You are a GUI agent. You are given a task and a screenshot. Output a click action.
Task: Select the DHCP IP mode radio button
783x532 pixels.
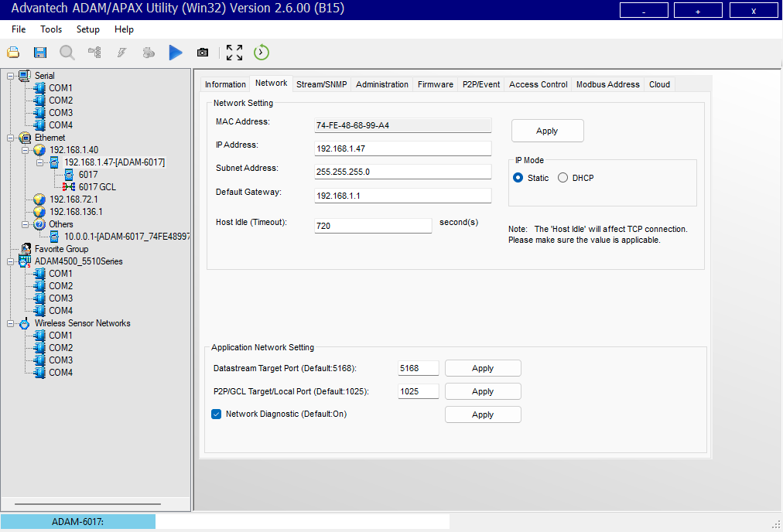[562, 178]
